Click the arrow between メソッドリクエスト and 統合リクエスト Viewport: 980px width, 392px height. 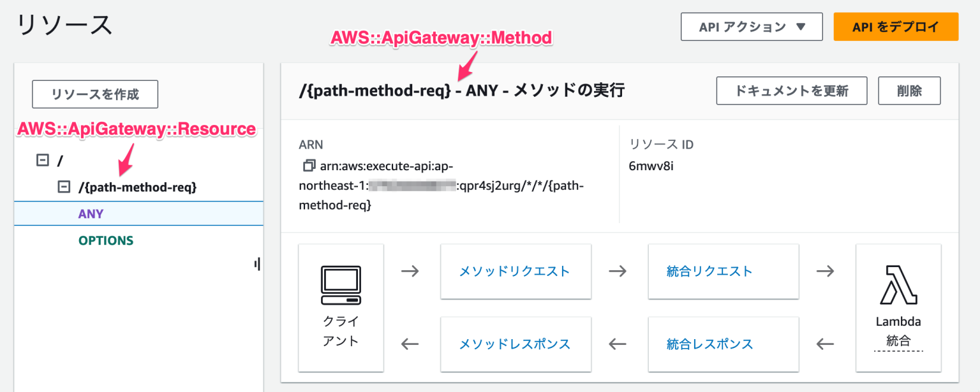pos(618,270)
